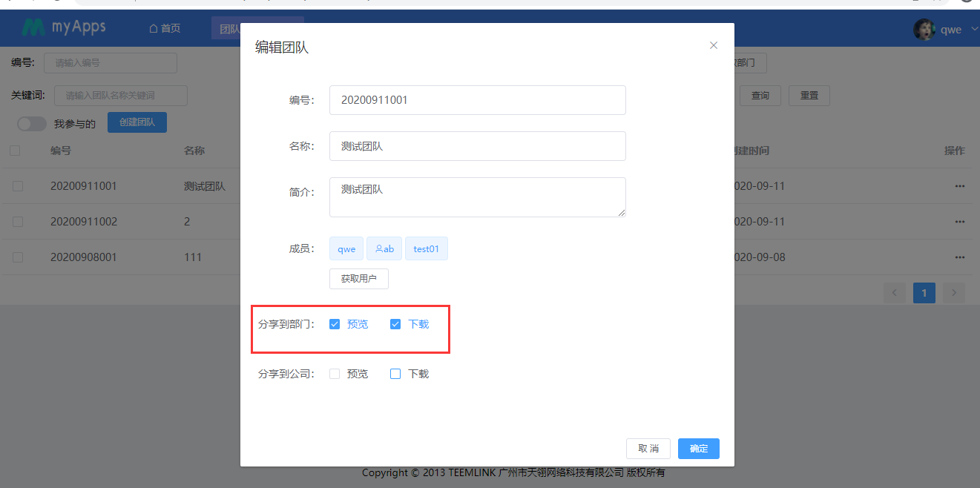This screenshot has width=980, height=488.
Task: Go to previous page arrow
Action: (x=894, y=293)
